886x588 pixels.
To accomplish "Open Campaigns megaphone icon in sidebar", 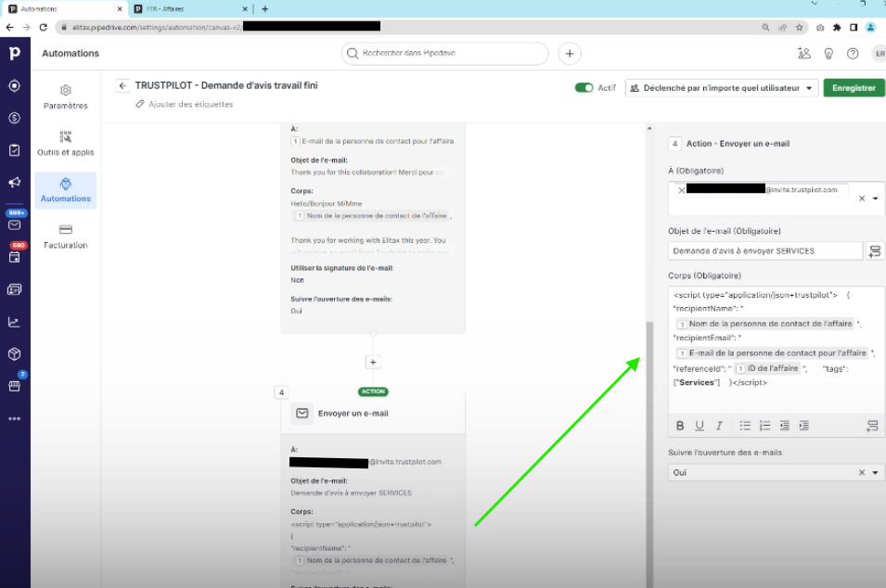I will (x=15, y=183).
